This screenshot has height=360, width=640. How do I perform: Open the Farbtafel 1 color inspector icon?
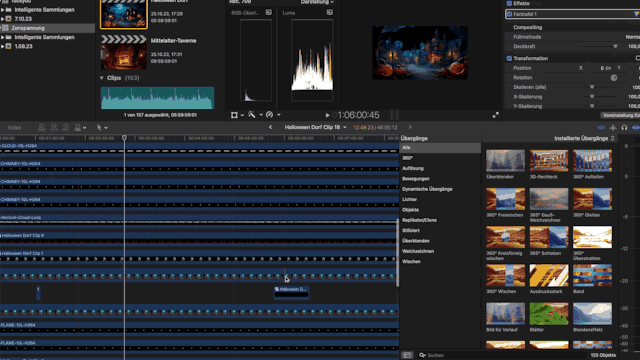click(x=637, y=14)
